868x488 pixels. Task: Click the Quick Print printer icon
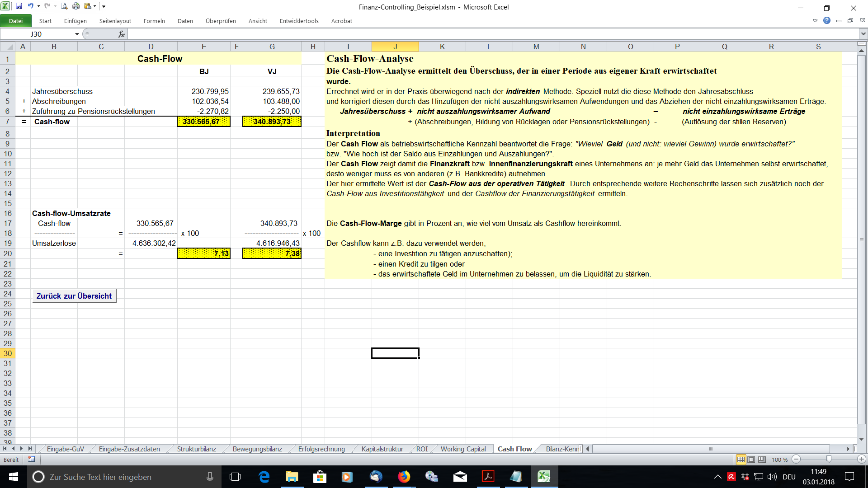[x=76, y=6]
